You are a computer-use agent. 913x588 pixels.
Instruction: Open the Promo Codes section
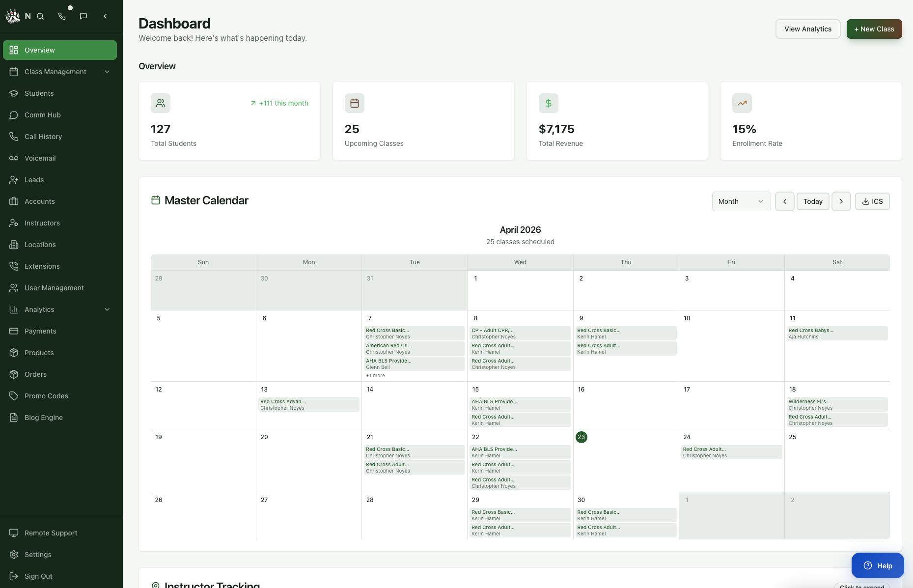46,396
